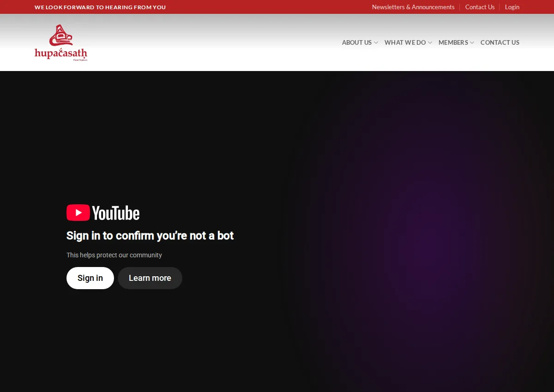The width and height of the screenshot is (554, 392).
Task: Click the Hupacasath First Nation logo
Action: click(61, 42)
